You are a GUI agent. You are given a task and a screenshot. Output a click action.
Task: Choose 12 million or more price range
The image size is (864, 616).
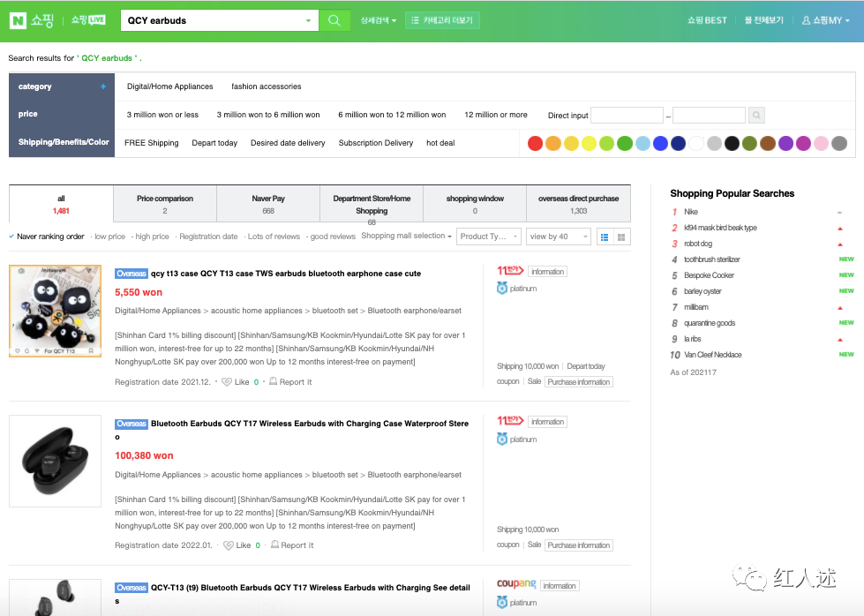496,115
